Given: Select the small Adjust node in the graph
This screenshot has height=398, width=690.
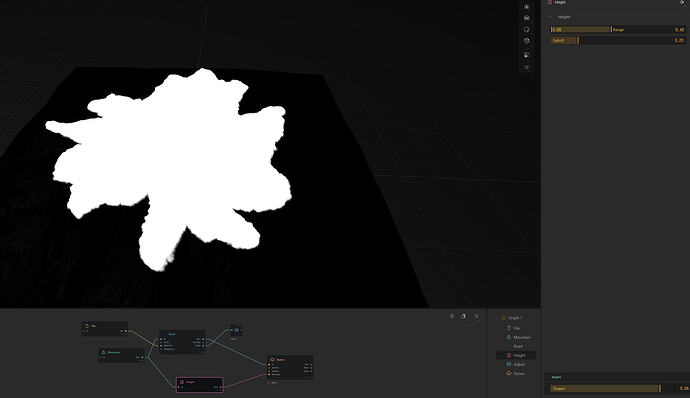Looking at the screenshot, I should [x=236, y=330].
